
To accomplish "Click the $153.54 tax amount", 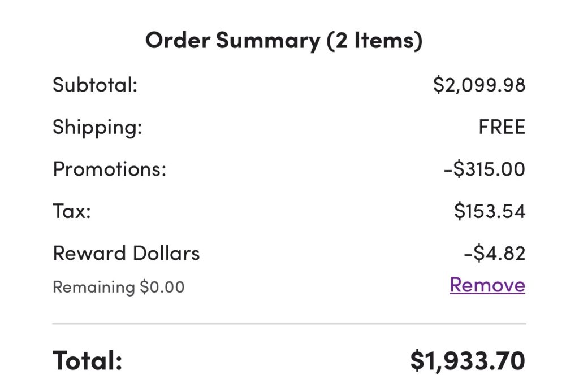I will pyautogui.click(x=490, y=211).
